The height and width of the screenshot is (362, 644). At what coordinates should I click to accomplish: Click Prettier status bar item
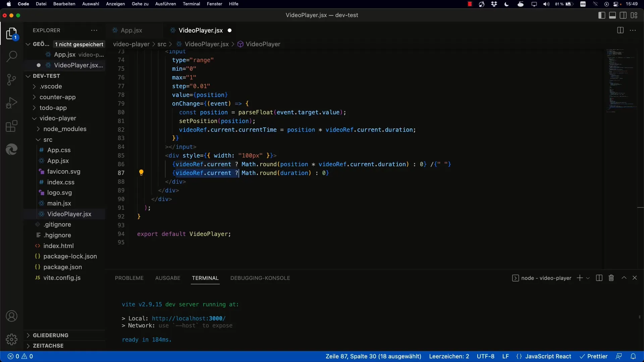[x=594, y=356]
